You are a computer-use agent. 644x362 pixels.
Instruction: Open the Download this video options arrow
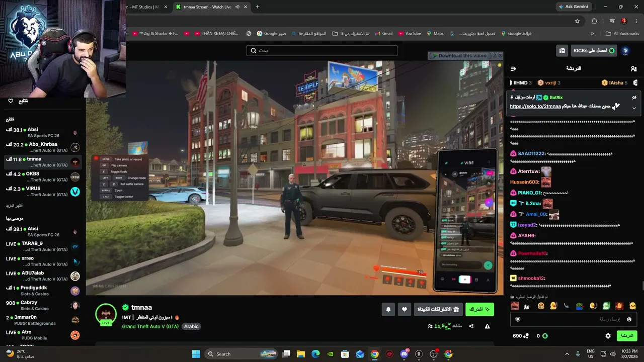(x=495, y=56)
